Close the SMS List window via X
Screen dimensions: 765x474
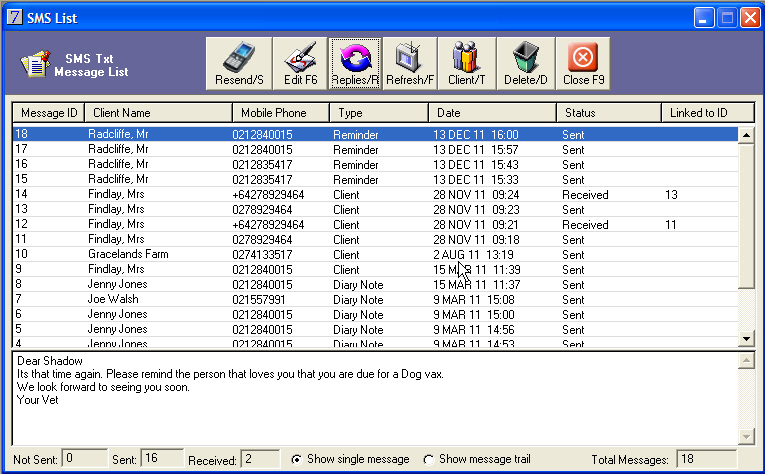750,18
